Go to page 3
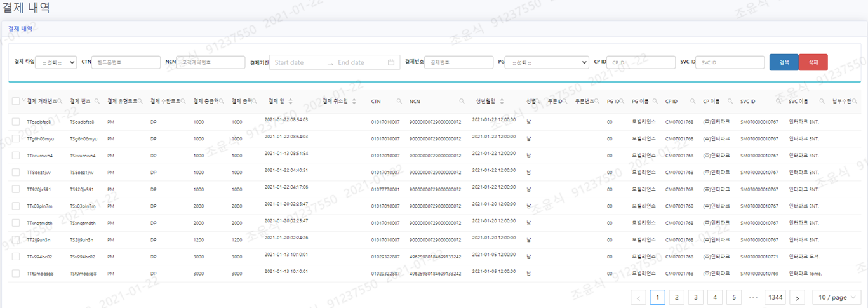 [x=696, y=297]
